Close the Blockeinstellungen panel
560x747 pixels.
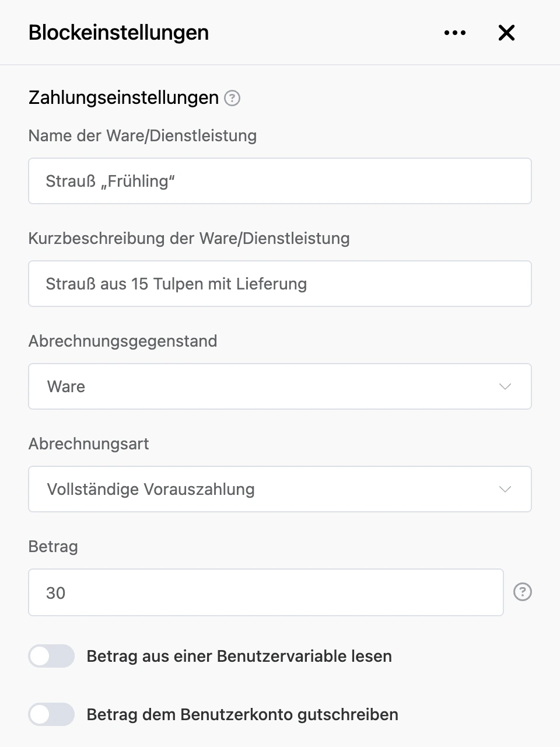tap(506, 33)
